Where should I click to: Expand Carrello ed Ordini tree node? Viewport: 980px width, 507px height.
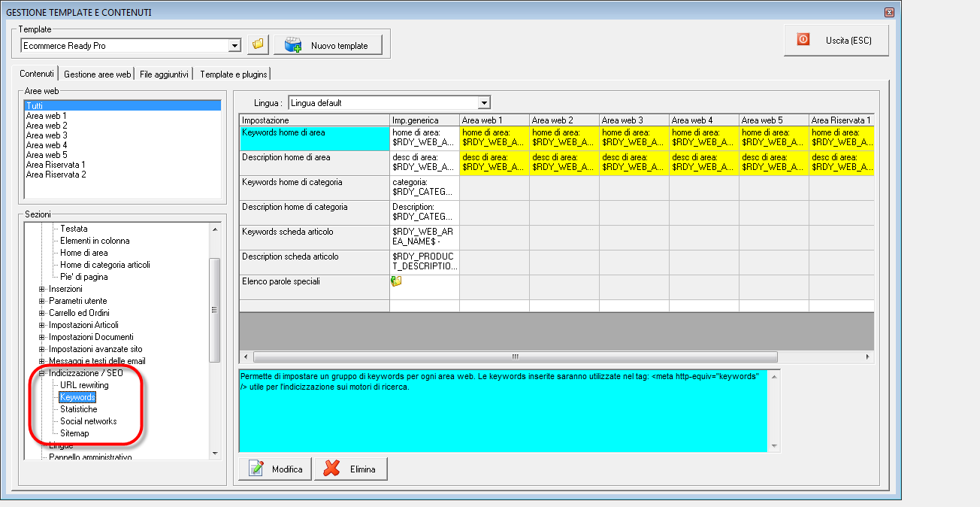click(x=42, y=313)
